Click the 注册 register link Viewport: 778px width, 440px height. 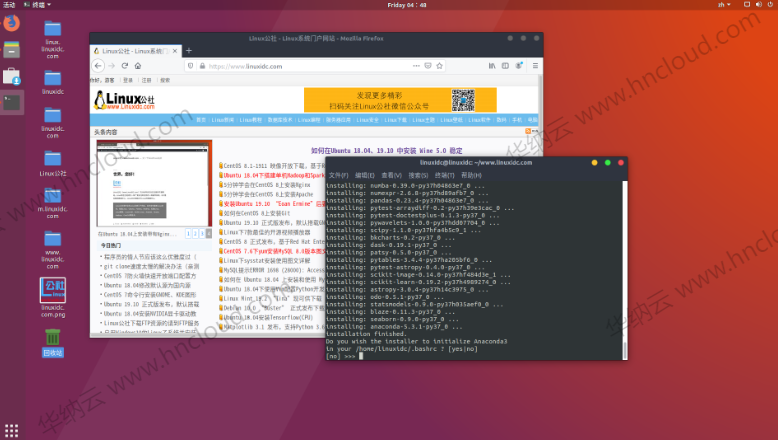pyautogui.click(x=146, y=80)
